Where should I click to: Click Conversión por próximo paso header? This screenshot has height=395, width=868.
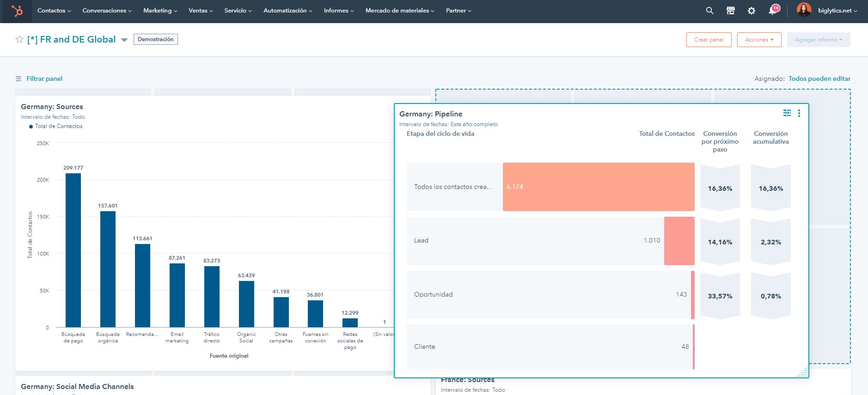pos(720,141)
